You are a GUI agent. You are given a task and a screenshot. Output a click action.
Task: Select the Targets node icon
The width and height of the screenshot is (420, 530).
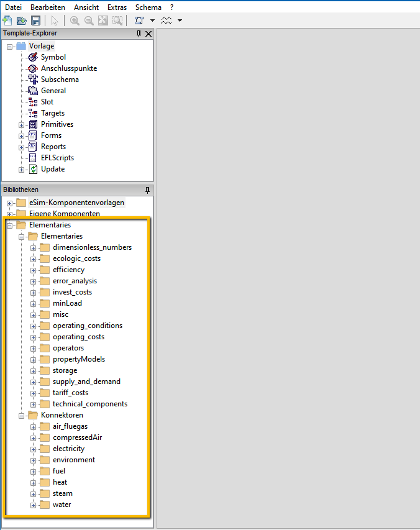(33, 113)
